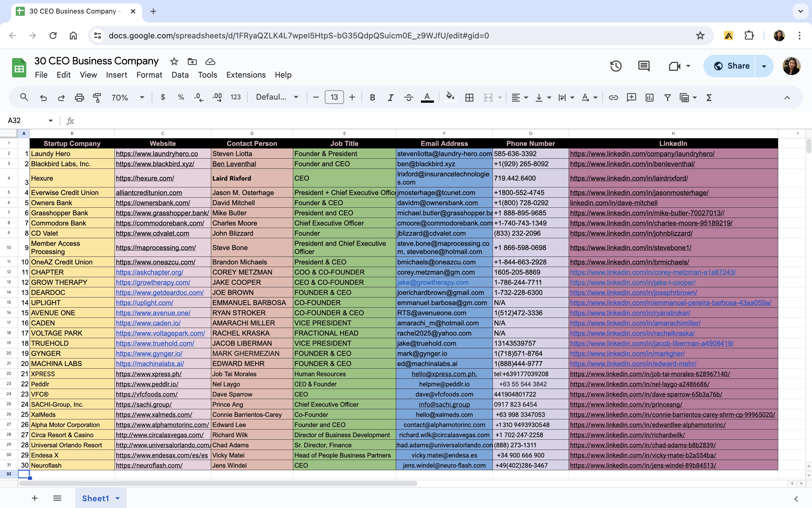Open the https://hexure.com/ link

click(x=145, y=178)
